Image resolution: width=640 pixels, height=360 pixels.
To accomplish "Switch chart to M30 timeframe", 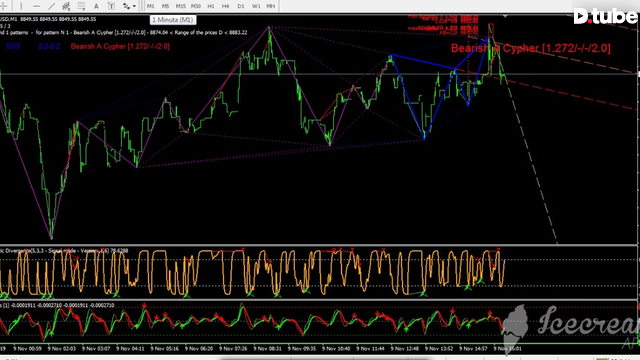I will coord(196,6).
